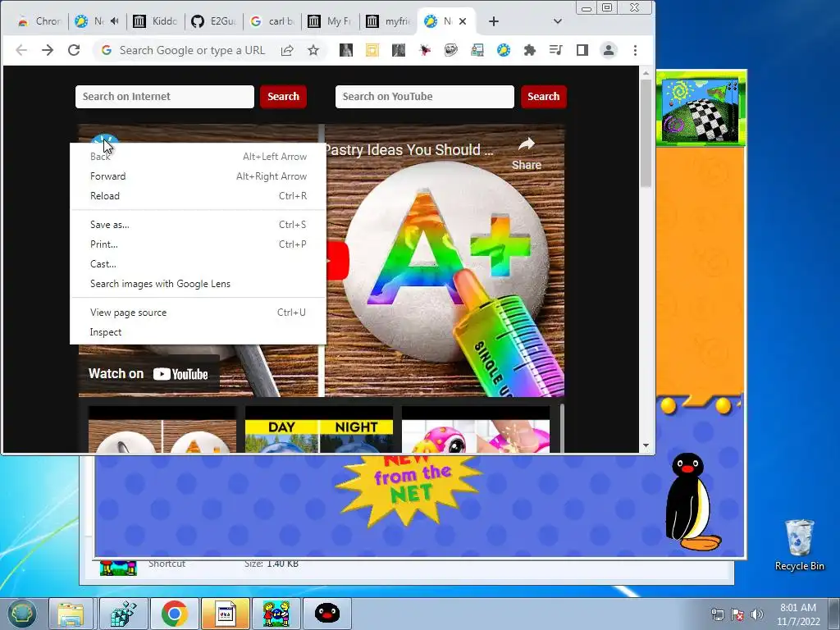Image resolution: width=840 pixels, height=630 pixels.
Task: Click the Search on YouTube field
Action: [424, 97]
